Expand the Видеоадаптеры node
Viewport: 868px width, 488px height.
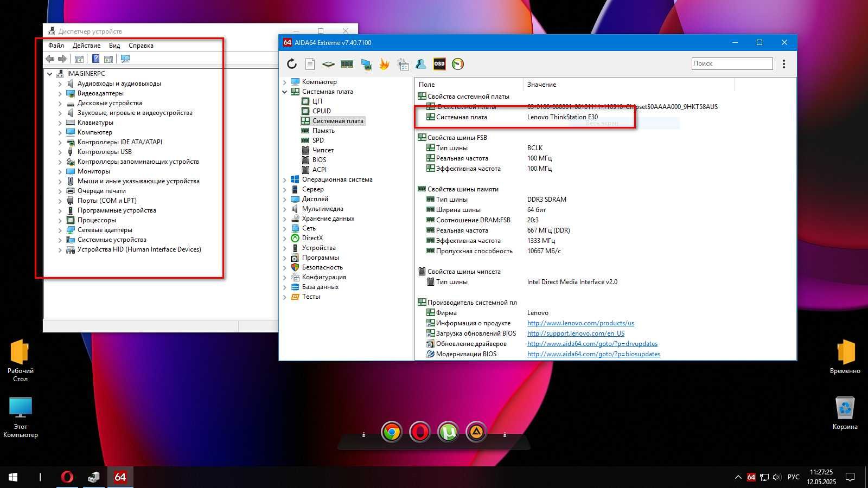point(60,93)
